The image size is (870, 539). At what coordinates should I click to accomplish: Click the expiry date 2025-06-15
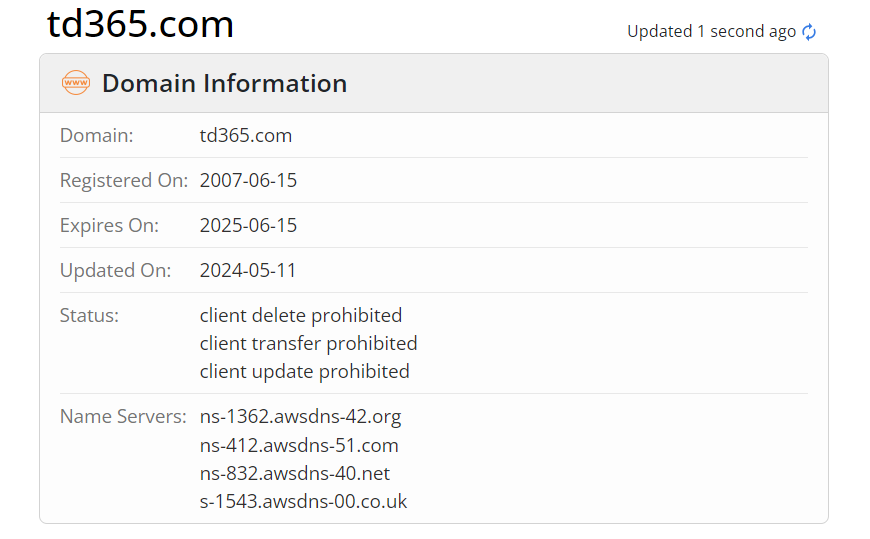248,225
